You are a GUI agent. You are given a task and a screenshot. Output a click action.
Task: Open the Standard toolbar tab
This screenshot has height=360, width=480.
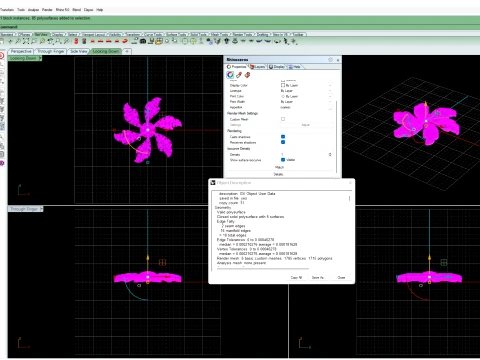[x=7, y=34]
